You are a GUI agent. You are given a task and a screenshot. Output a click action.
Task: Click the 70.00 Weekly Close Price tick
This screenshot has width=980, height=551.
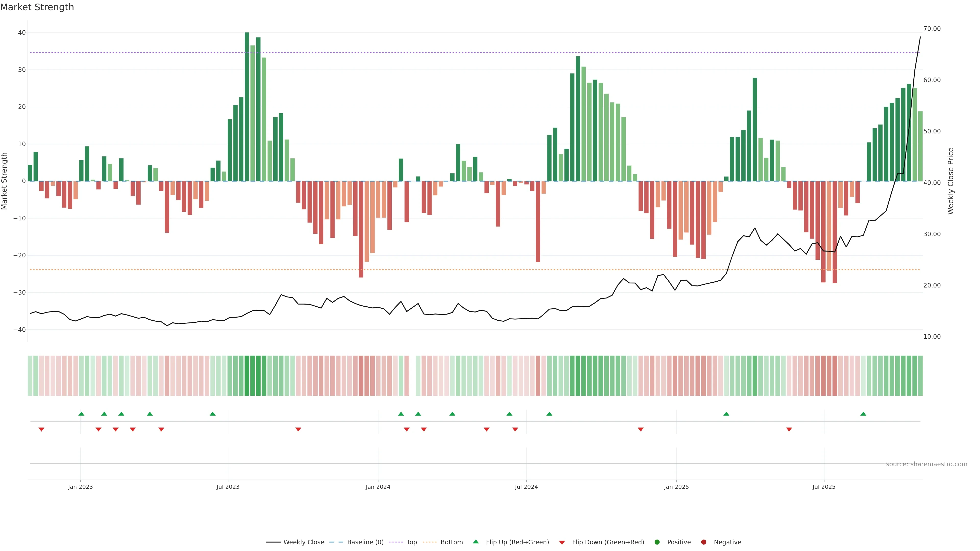pos(932,29)
